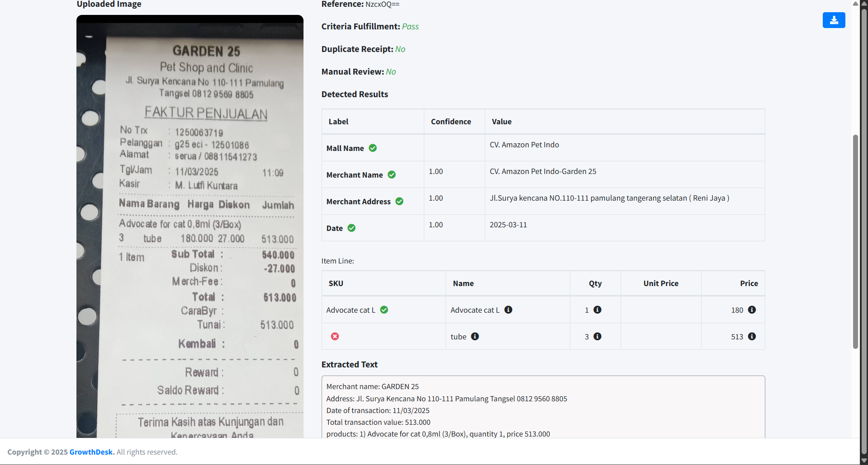This screenshot has height=465, width=868.
Task: Click the 'Extracted Text' heading
Action: click(349, 364)
